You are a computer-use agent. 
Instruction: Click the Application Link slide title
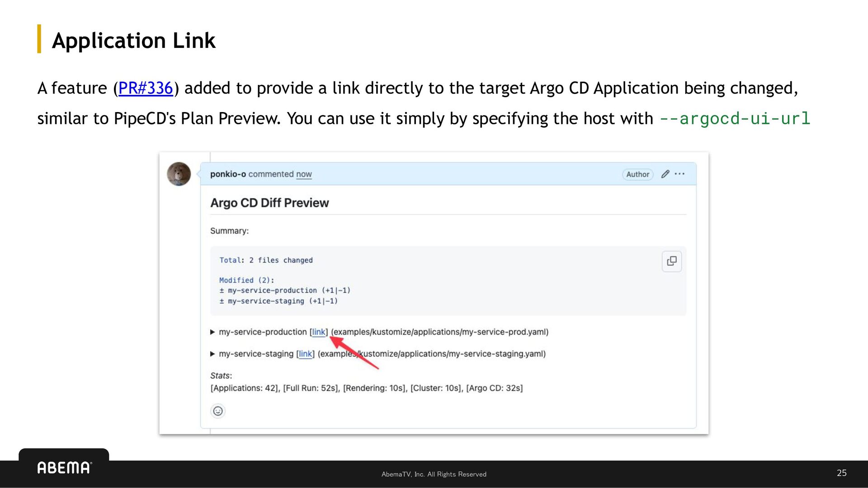pyautogui.click(x=134, y=41)
